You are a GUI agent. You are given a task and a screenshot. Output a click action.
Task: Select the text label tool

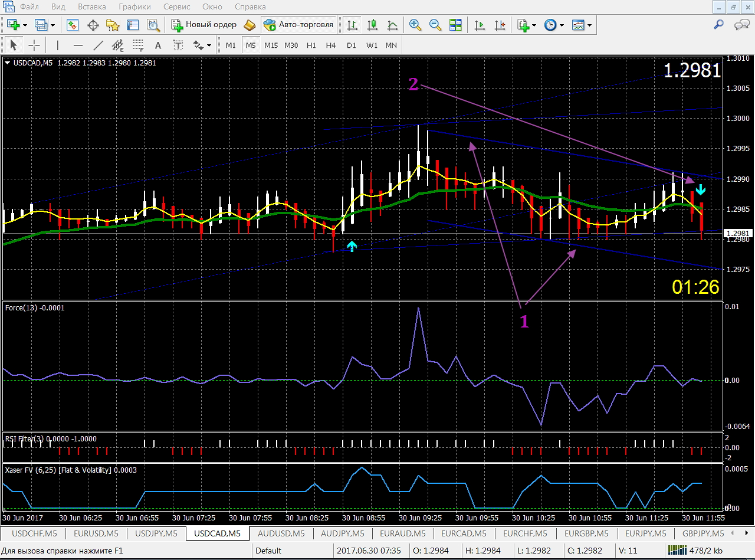[x=178, y=45]
